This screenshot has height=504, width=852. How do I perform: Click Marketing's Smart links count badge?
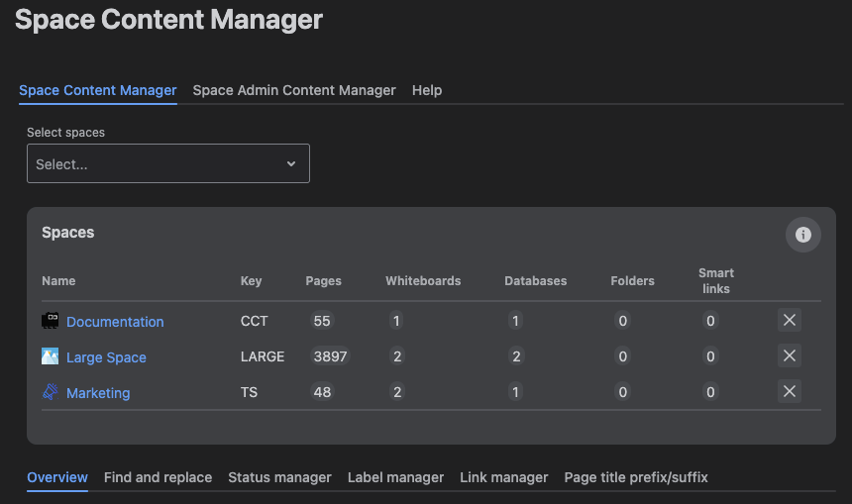click(x=710, y=391)
